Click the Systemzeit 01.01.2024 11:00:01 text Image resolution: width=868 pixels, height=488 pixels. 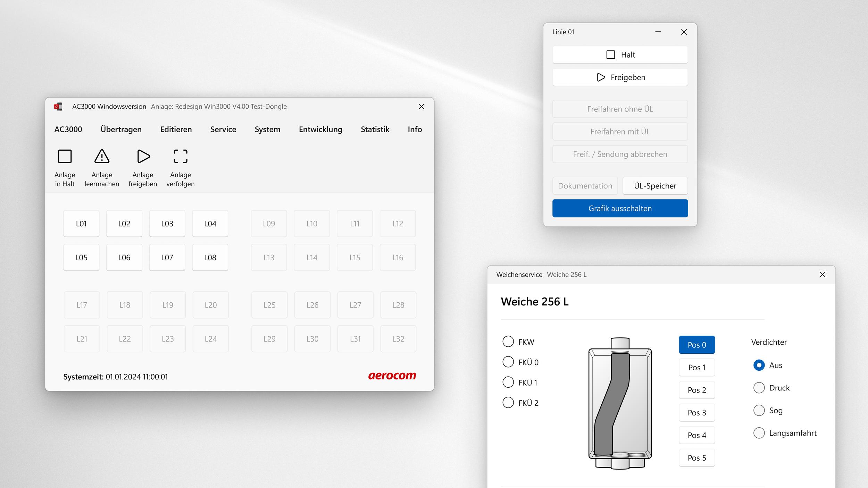tap(115, 377)
